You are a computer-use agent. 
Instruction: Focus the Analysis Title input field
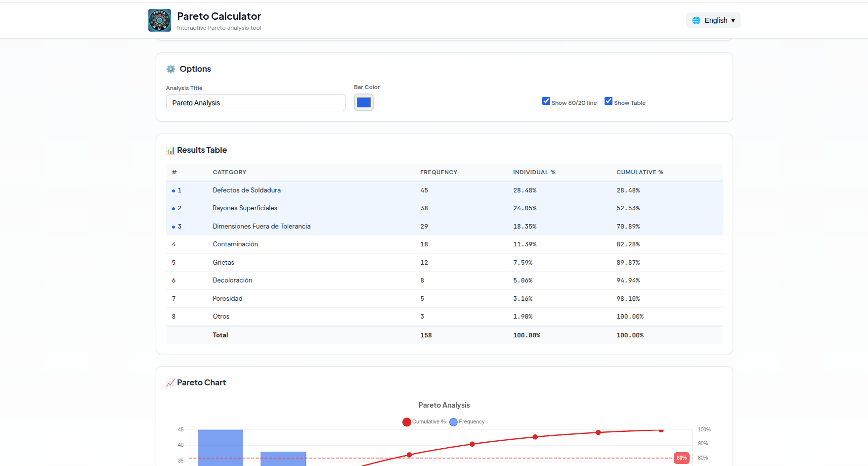(x=256, y=103)
